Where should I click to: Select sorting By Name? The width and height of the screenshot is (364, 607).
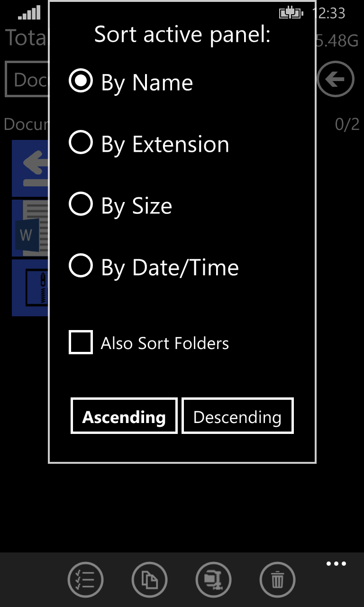[81, 81]
